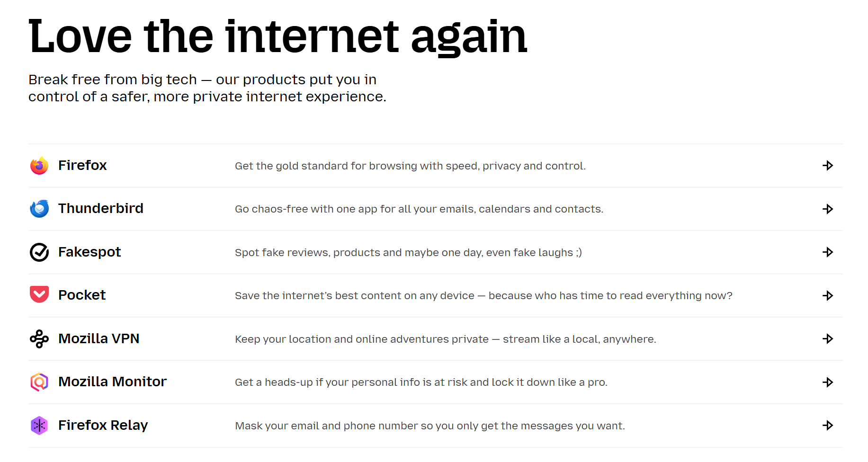Open the Thunderbird product link
The width and height of the screenshot is (868, 462).
(x=100, y=208)
